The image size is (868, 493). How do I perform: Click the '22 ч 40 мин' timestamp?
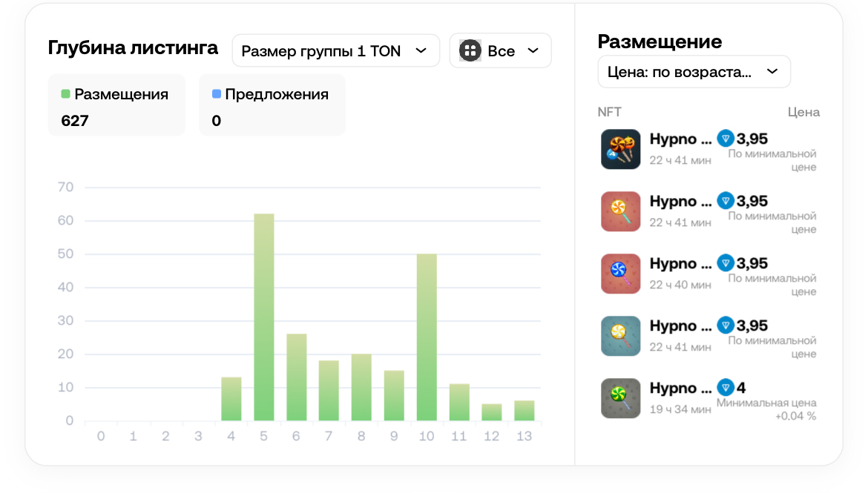click(680, 285)
